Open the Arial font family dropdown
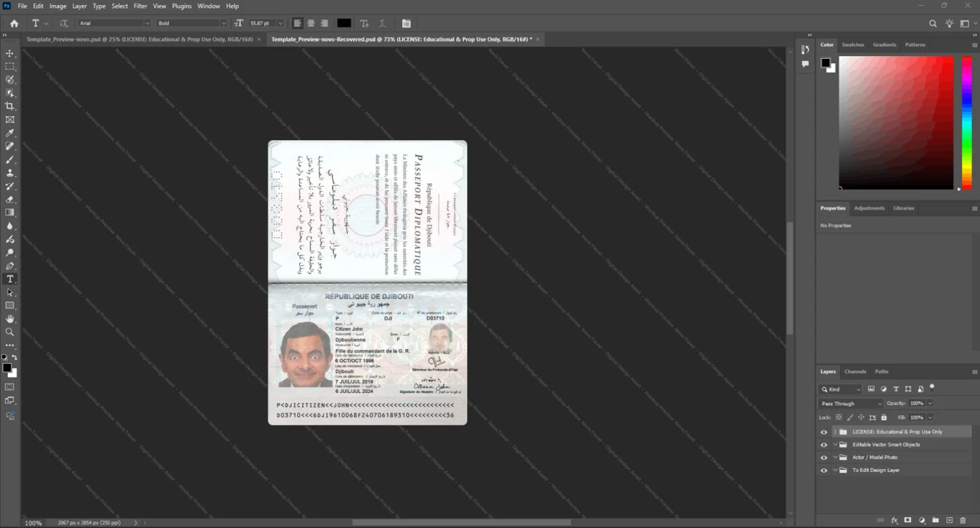The height and width of the screenshot is (528, 980). coord(114,23)
